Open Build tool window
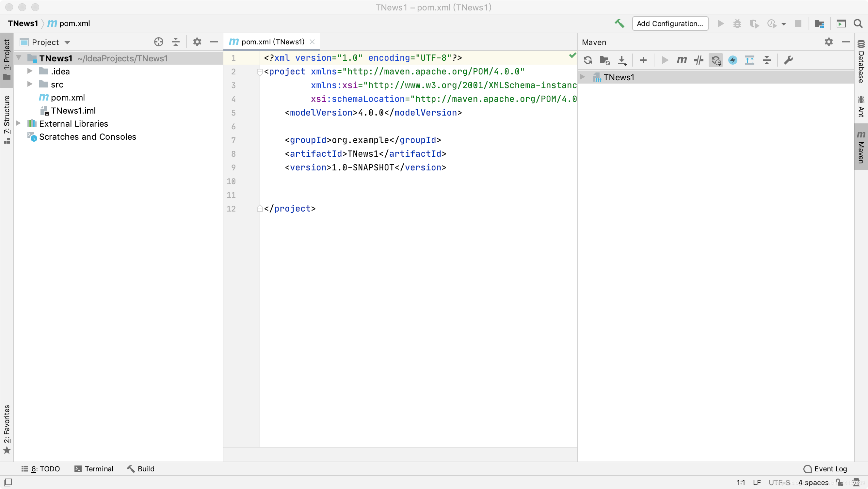Screen dimensions: 868x489 (140, 469)
